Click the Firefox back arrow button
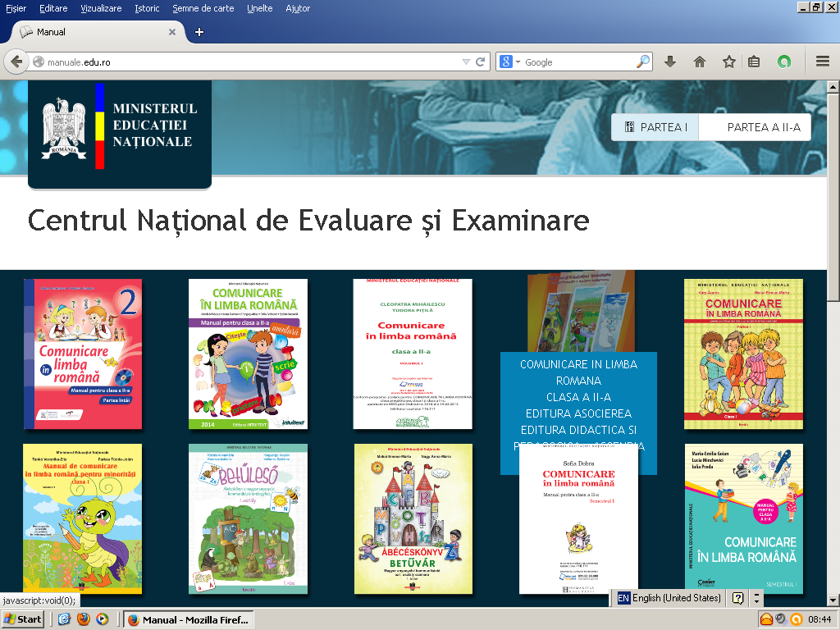This screenshot has height=630, width=840. (16, 62)
